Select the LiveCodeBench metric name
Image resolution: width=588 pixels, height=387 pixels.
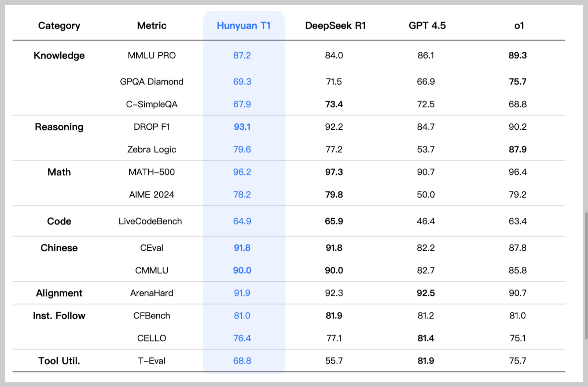[150, 221]
